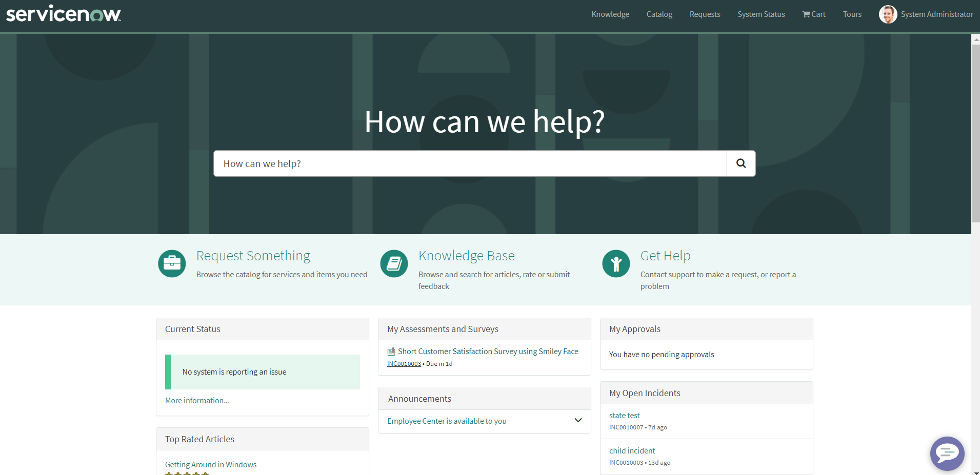Open Requests from top navigation
The height and width of the screenshot is (475, 980).
pyautogui.click(x=705, y=14)
